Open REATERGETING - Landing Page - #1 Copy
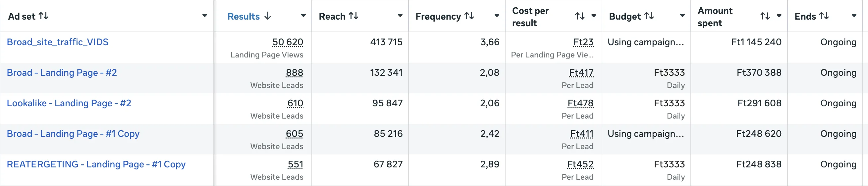The height and width of the screenshot is (186, 868). [x=96, y=164]
